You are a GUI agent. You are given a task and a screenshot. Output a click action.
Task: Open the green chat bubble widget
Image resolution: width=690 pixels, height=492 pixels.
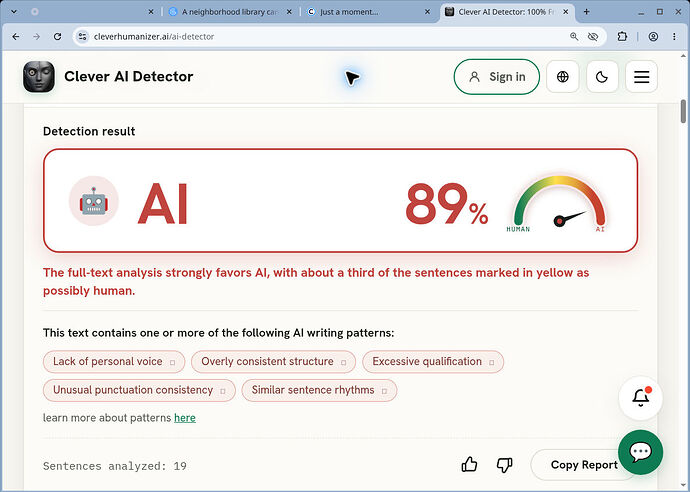640,452
